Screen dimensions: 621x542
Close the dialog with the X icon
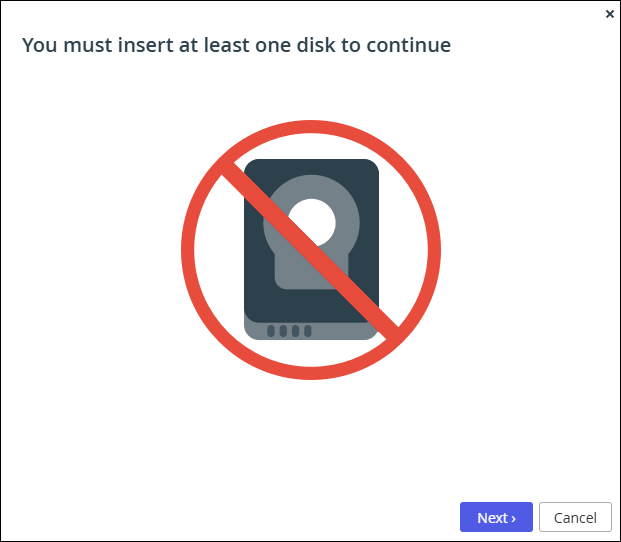[x=610, y=14]
